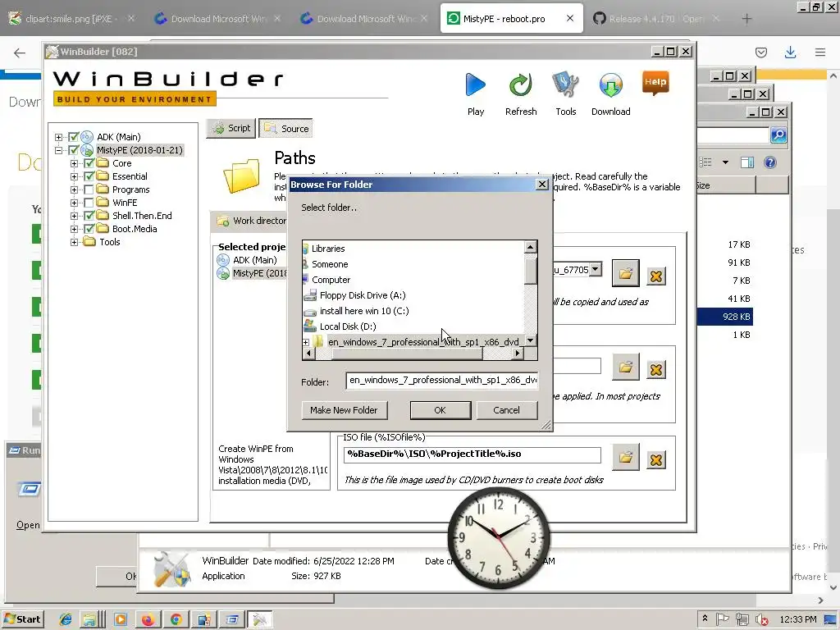Open Windows Media Player from taskbar
Viewport: 840px width, 630px height.
point(121,620)
